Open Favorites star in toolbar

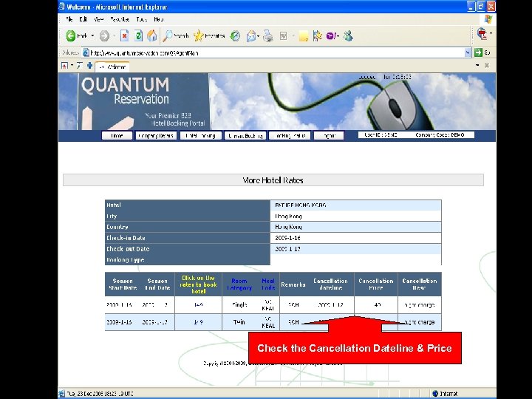pyautogui.click(x=209, y=35)
